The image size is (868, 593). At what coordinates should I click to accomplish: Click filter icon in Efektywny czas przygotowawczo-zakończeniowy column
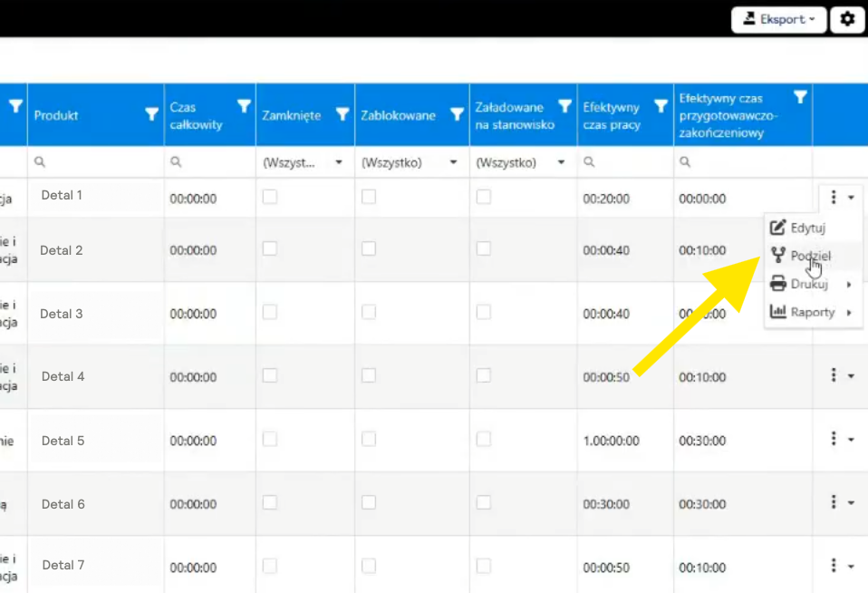799,97
